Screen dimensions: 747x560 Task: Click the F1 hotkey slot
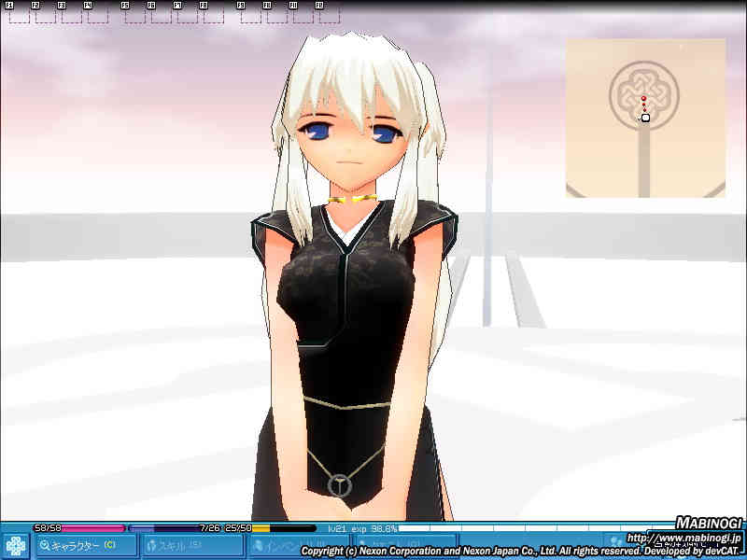coord(20,13)
